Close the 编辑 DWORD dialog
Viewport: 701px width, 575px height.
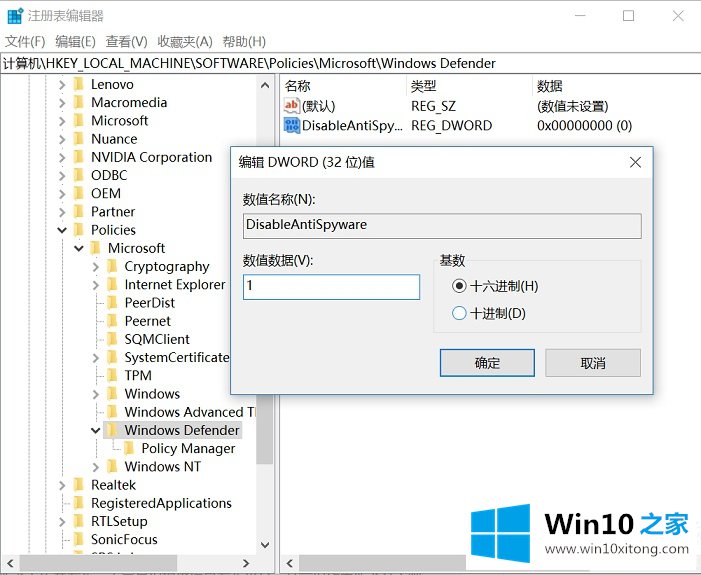tap(635, 162)
